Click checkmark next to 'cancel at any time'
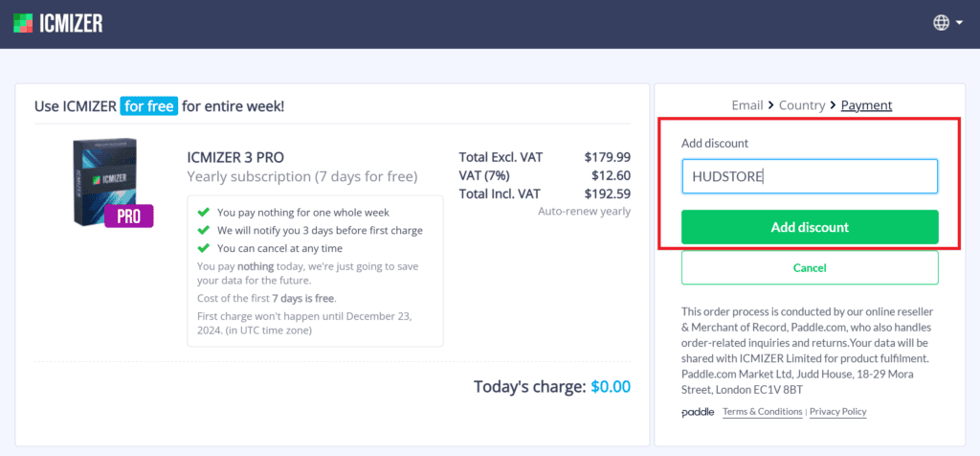The image size is (980, 456). [x=203, y=249]
